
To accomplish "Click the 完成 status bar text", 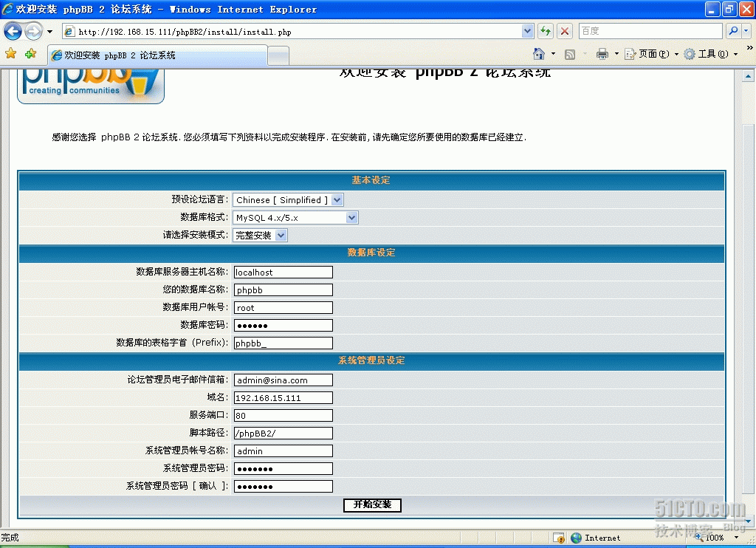I will coord(10,538).
